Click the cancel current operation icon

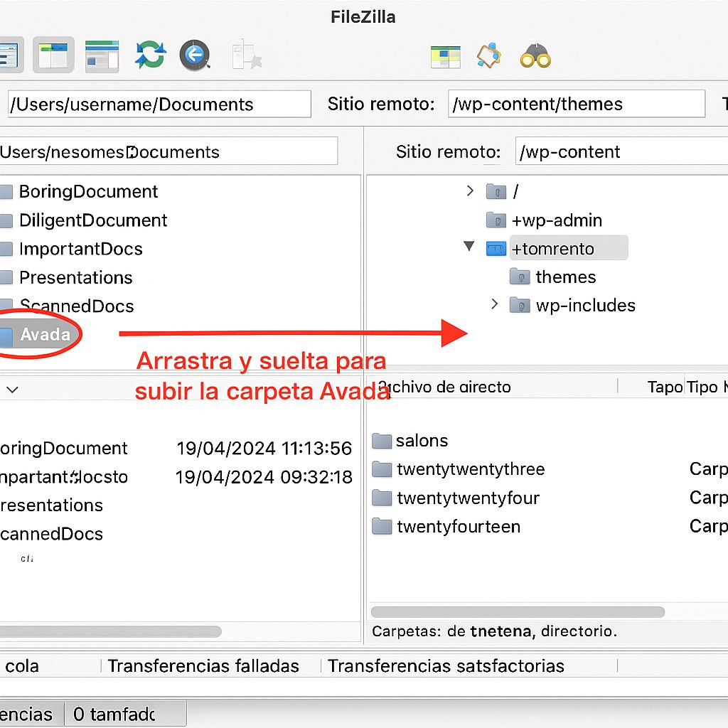click(194, 55)
